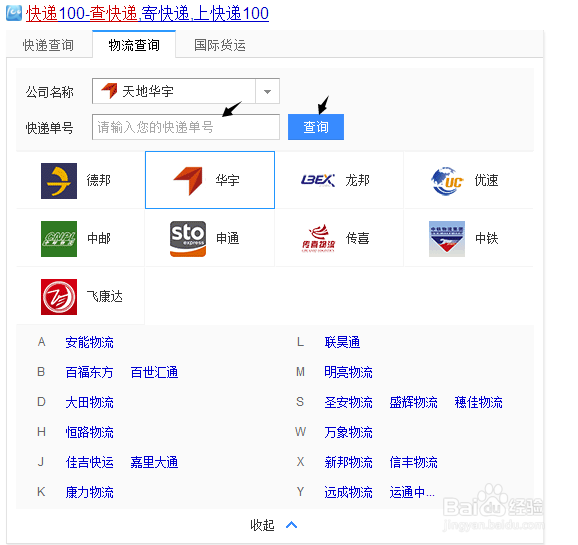This screenshot has height=545, width=578.
Task: Choose 大田物流 from the list
Action: [x=89, y=402]
